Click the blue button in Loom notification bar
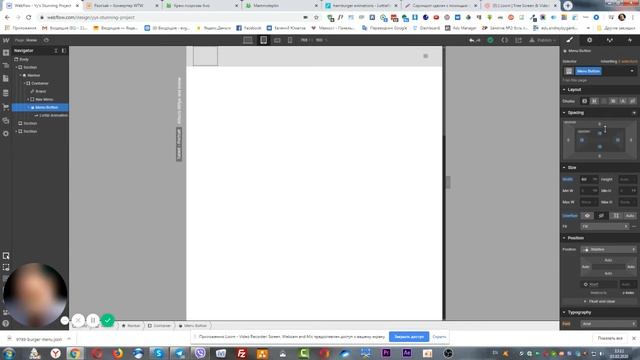The width and height of the screenshot is (640, 360). (x=409, y=337)
